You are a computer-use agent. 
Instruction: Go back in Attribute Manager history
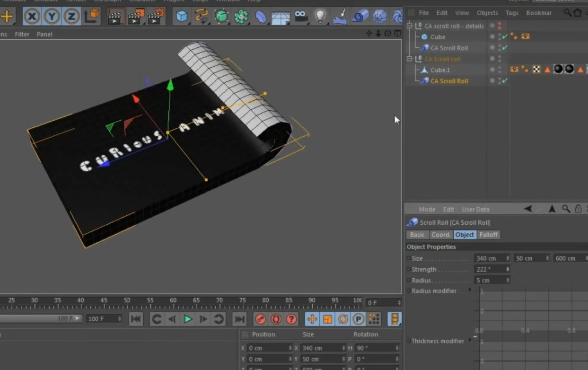point(528,209)
